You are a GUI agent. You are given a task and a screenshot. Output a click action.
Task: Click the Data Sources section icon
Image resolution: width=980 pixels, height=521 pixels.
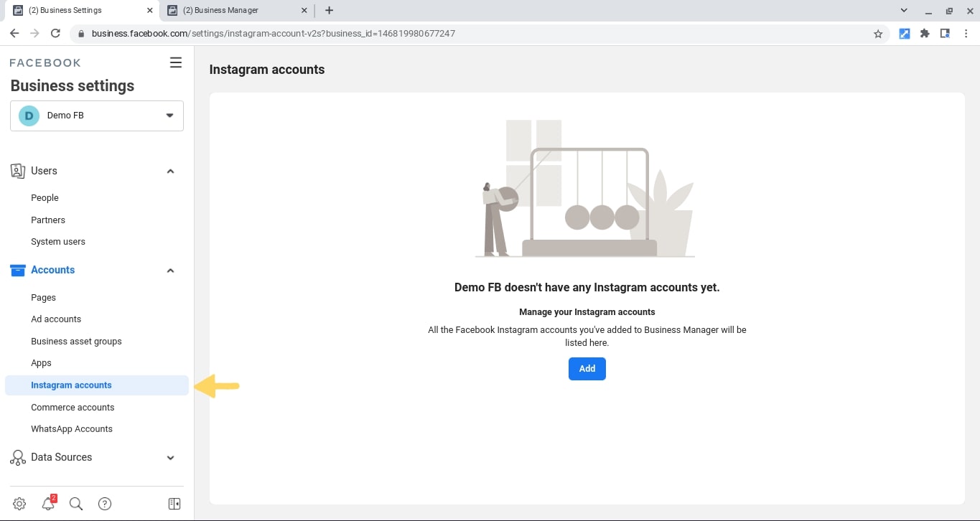18,457
